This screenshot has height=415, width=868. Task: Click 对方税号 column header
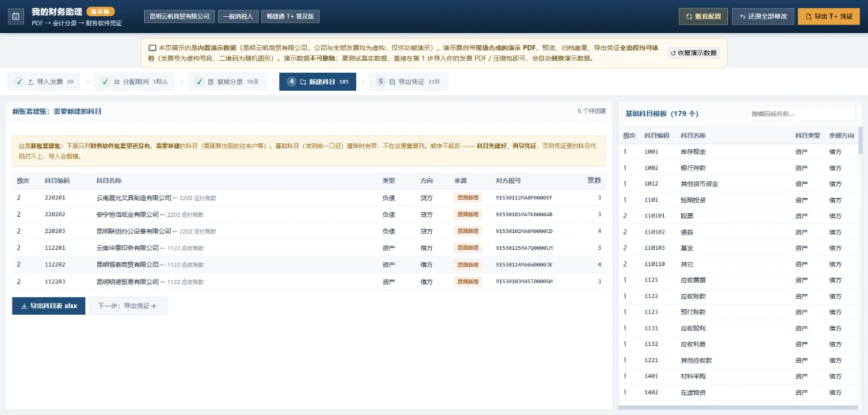tap(508, 181)
